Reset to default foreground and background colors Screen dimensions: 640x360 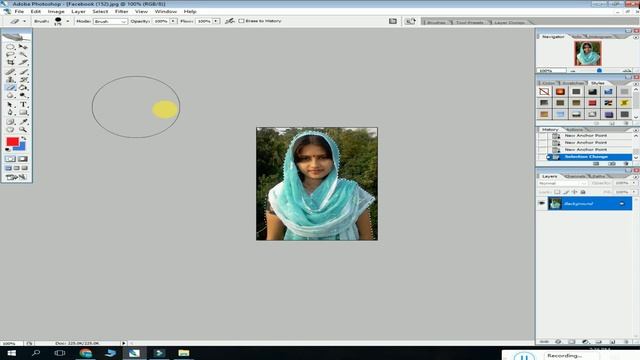[8, 149]
